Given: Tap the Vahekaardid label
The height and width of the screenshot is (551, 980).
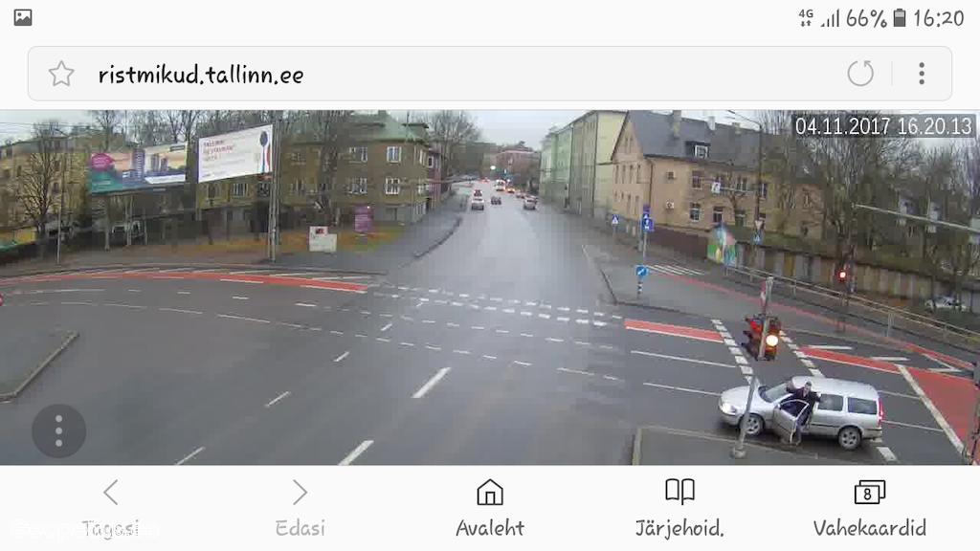Looking at the screenshot, I should [x=869, y=528].
